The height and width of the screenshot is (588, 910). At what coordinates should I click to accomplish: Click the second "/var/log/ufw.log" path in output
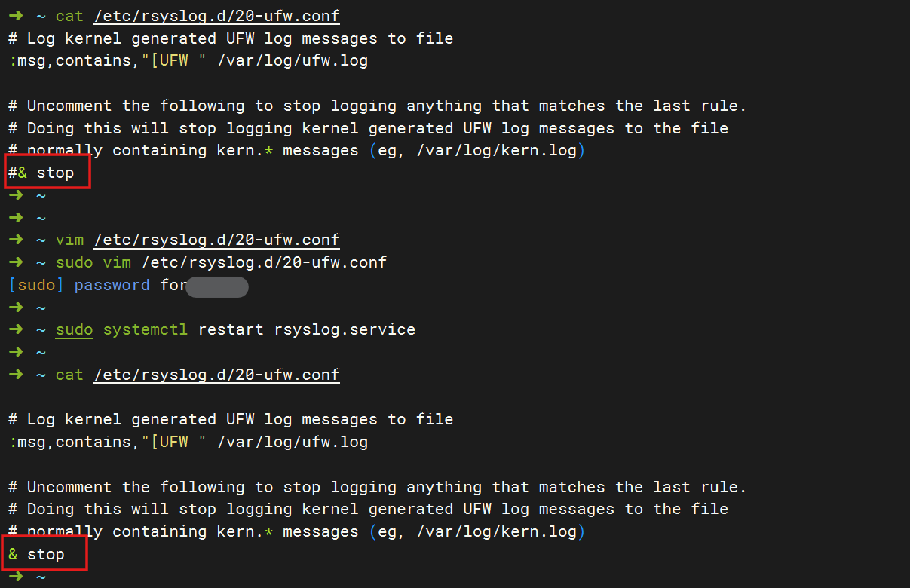tap(293, 442)
